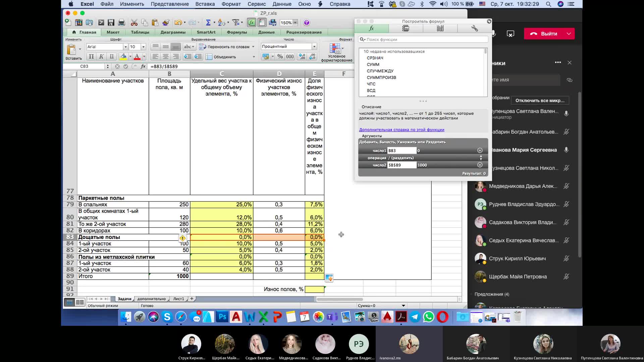Open the fill color dropdown arrow
Viewport: 644px width, 362px height.
[130, 57]
